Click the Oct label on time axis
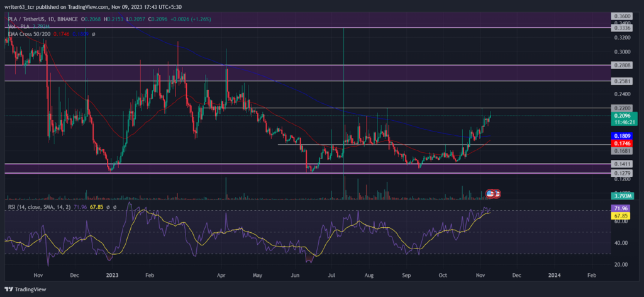 (443, 276)
